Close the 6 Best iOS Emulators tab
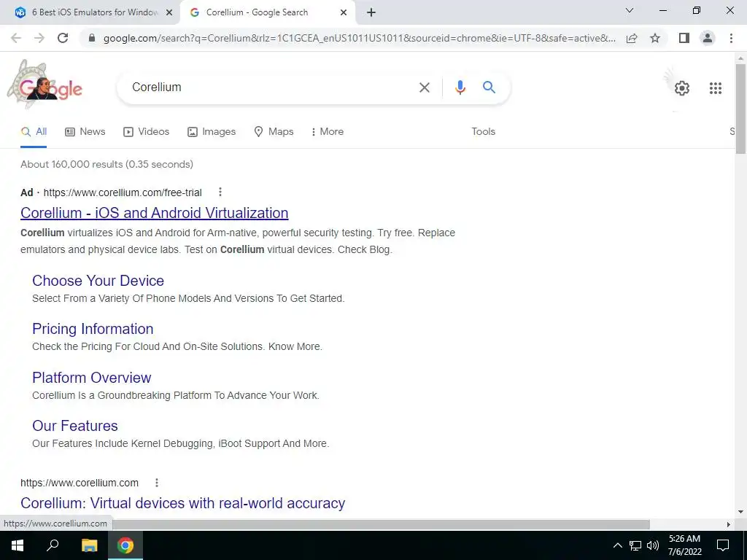 tap(169, 13)
